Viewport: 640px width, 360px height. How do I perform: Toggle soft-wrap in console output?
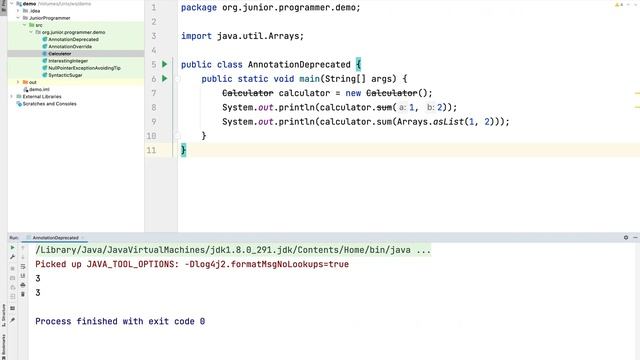(x=23, y=267)
